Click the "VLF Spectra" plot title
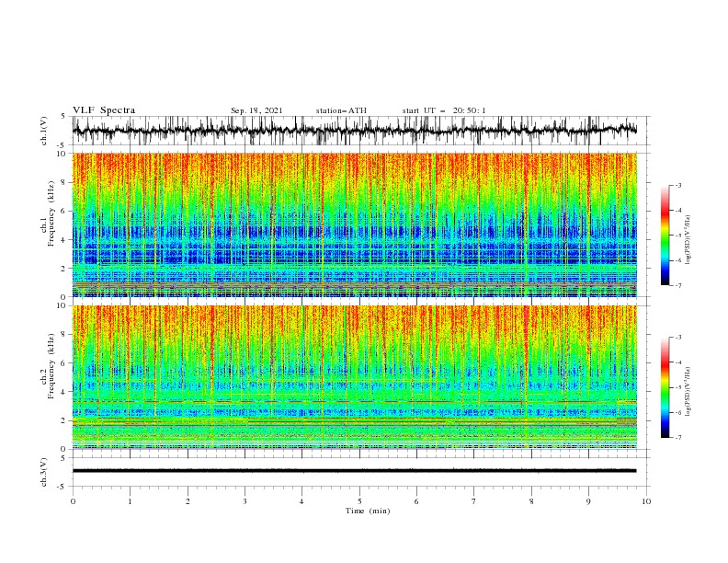Viewport: 728px width, 563px height. pyautogui.click(x=104, y=110)
